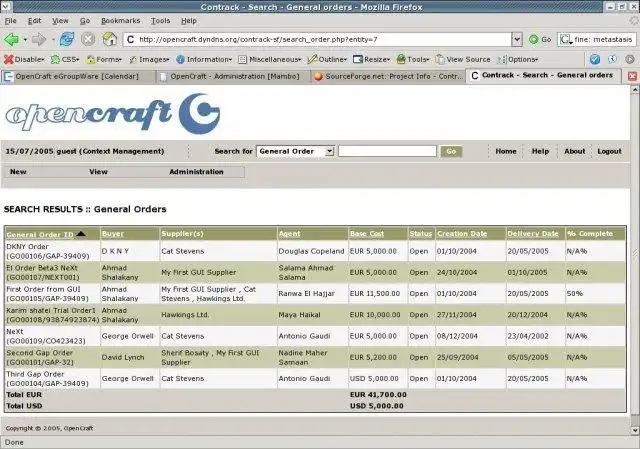Sort results by Status column
Viewport: 640px width, 449px height.
(x=420, y=234)
